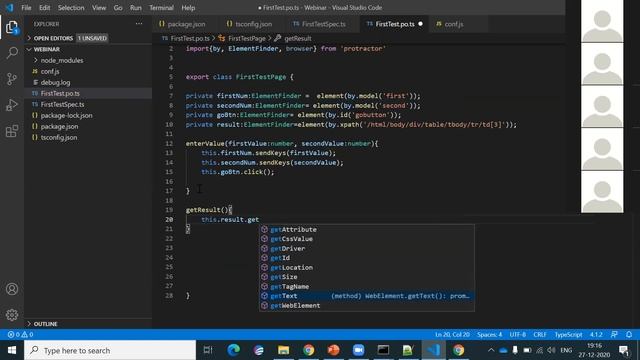Screen dimensions: 640x360
Task: Choose getText from autocomplete list
Action: tap(367, 296)
